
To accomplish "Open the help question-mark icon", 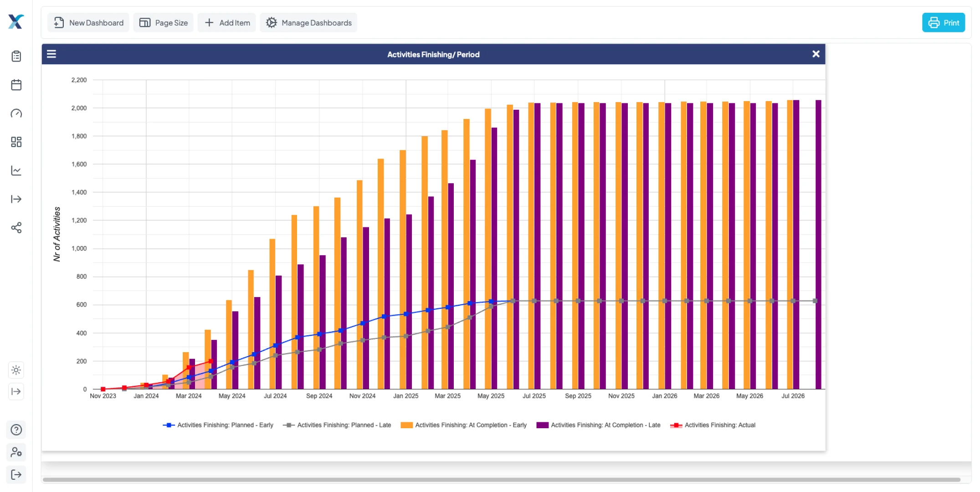I will 16,430.
